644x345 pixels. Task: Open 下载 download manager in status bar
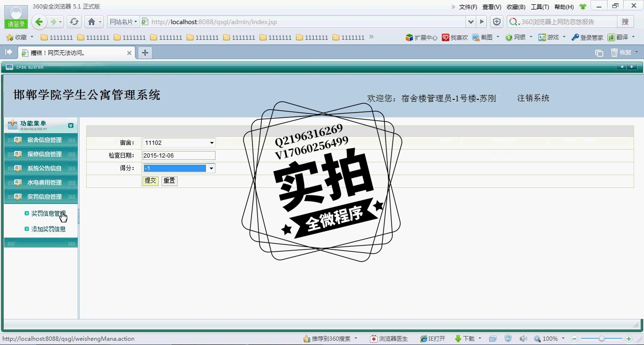(x=465, y=339)
